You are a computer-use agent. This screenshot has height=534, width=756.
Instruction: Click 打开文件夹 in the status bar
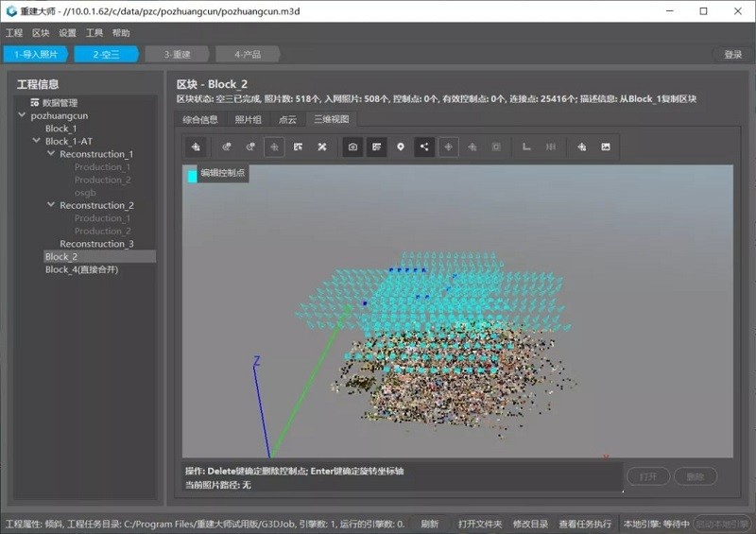480,524
